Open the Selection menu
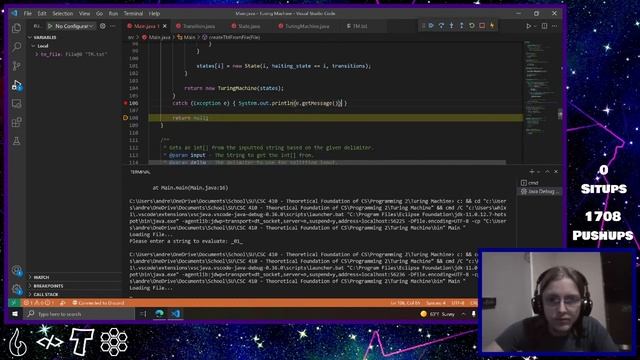The width and height of the screenshot is (640, 360). 62,13
